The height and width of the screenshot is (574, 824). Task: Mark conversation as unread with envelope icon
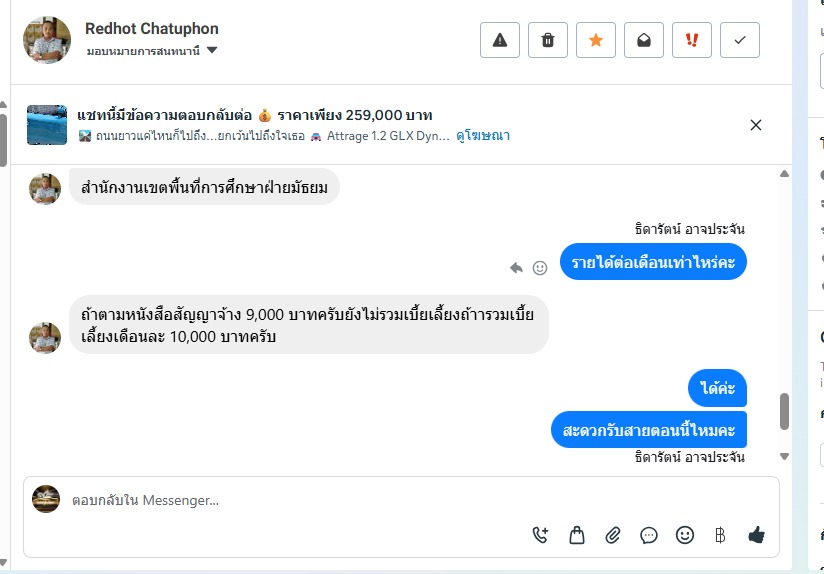(x=644, y=40)
